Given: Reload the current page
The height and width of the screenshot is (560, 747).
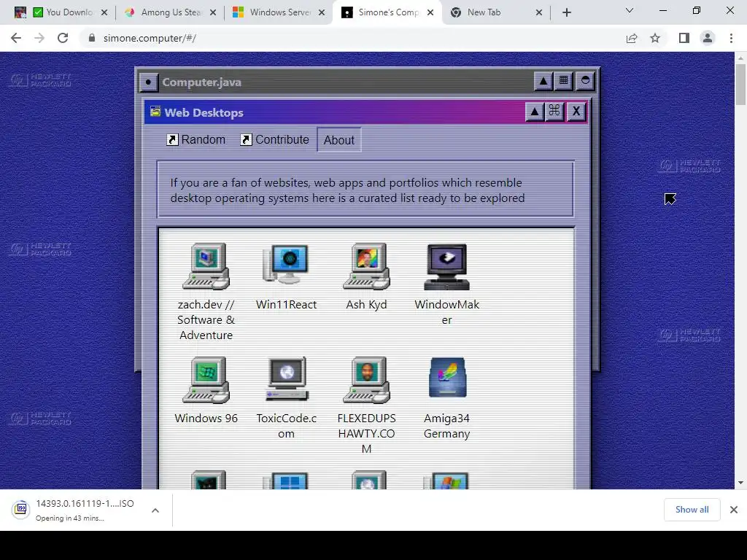Looking at the screenshot, I should click(x=63, y=38).
